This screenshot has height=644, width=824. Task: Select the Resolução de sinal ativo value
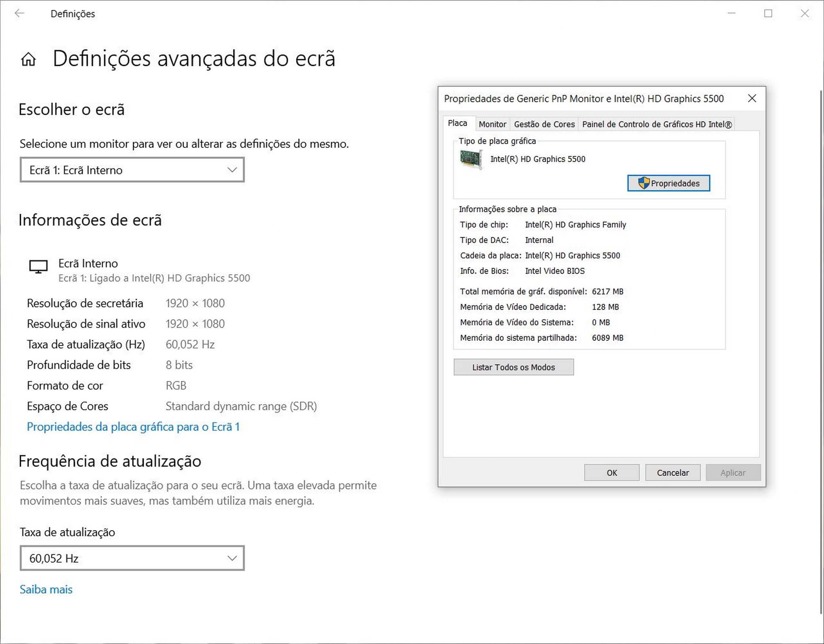pos(195,324)
